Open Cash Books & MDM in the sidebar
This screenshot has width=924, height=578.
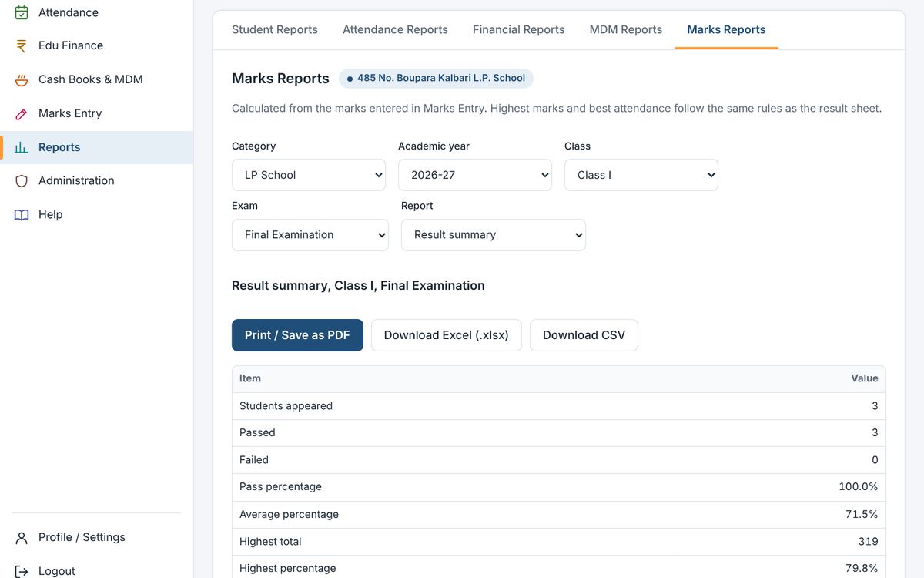(x=96, y=79)
